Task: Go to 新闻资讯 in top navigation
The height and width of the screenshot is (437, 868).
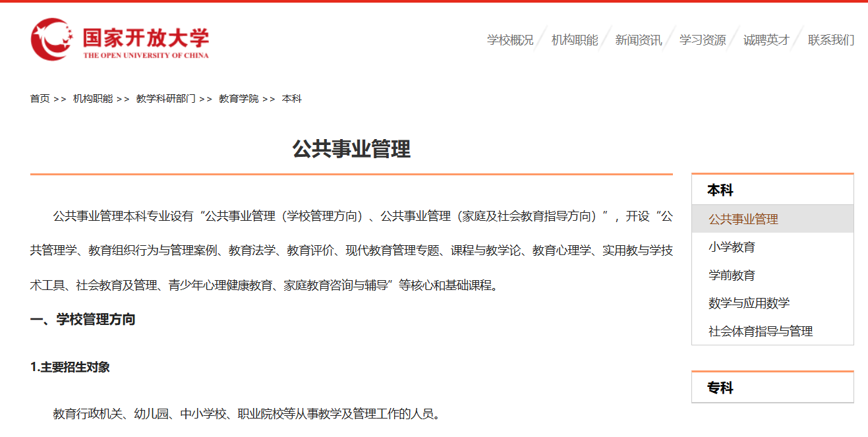Action: pos(638,40)
